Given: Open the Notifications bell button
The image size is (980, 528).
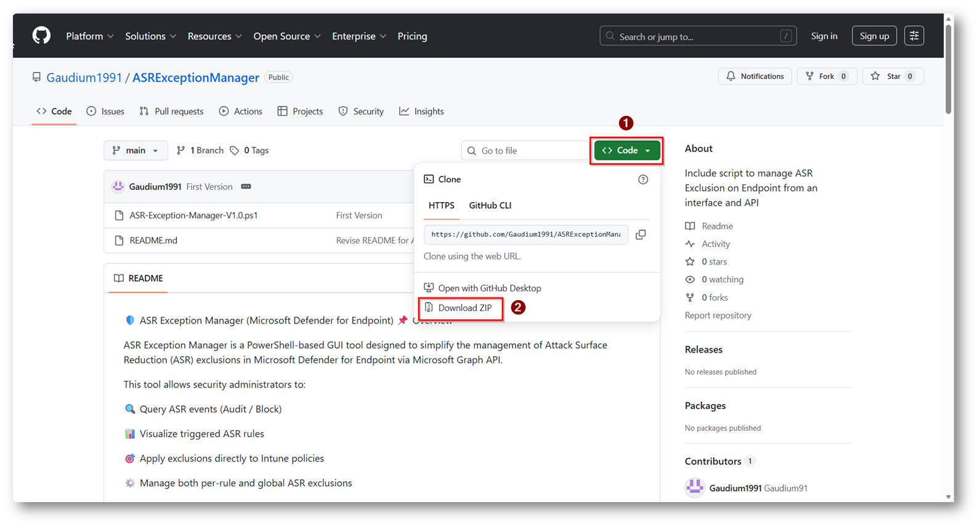Looking at the screenshot, I should pos(755,76).
